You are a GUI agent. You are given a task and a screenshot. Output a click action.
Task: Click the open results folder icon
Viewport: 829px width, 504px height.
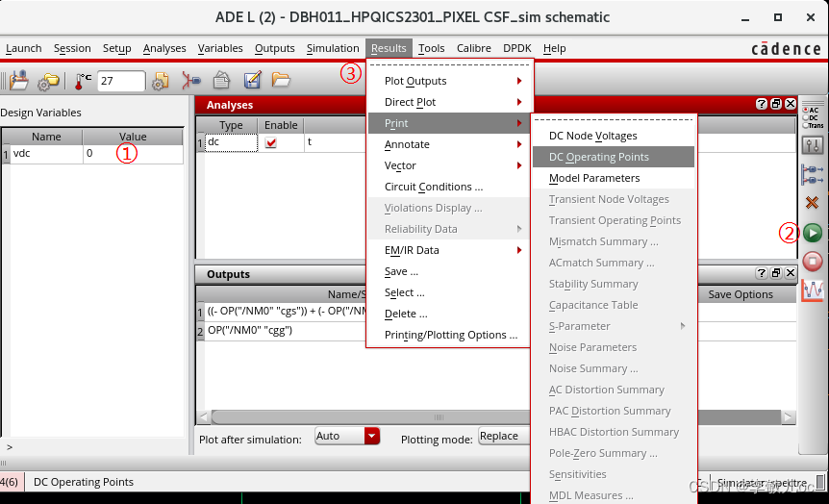pos(281,80)
